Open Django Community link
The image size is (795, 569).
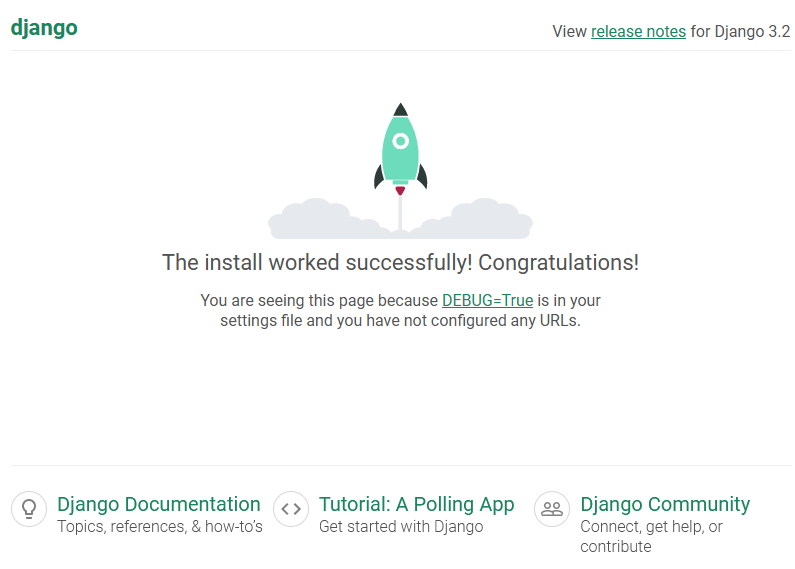pyautogui.click(x=665, y=504)
